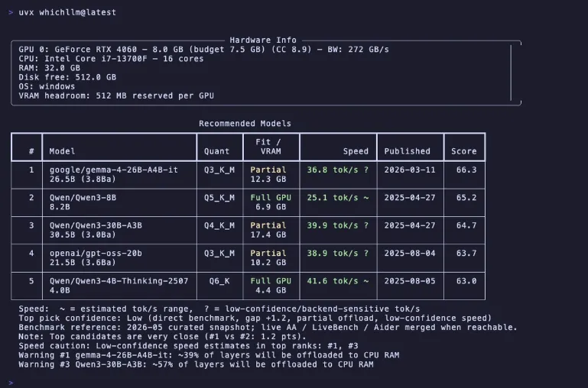Select the 'openai/gpt-oss-20b' model name
Image resolution: width=588 pixels, height=388 pixels.
tap(96, 253)
